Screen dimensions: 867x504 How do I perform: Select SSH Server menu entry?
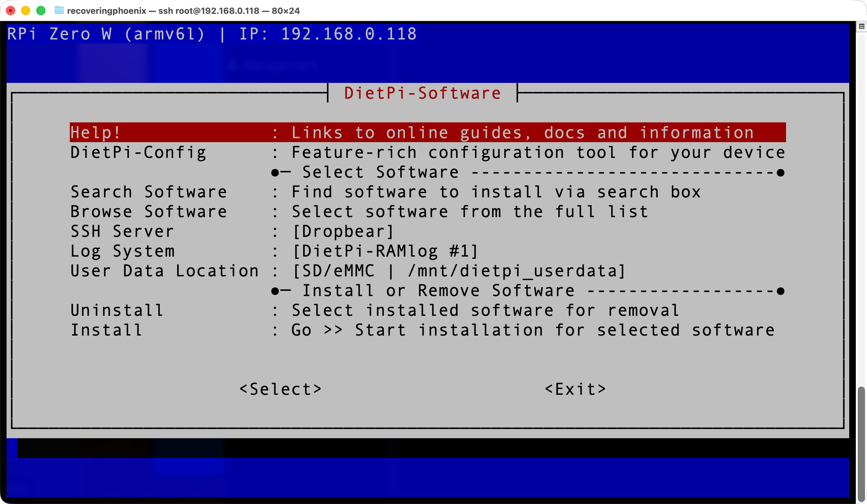pos(428,231)
